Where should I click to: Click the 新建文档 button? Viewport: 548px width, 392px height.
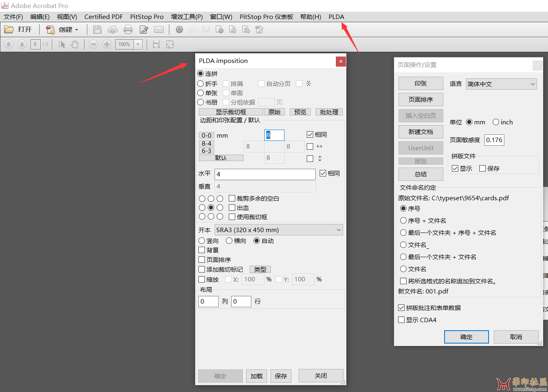(421, 132)
